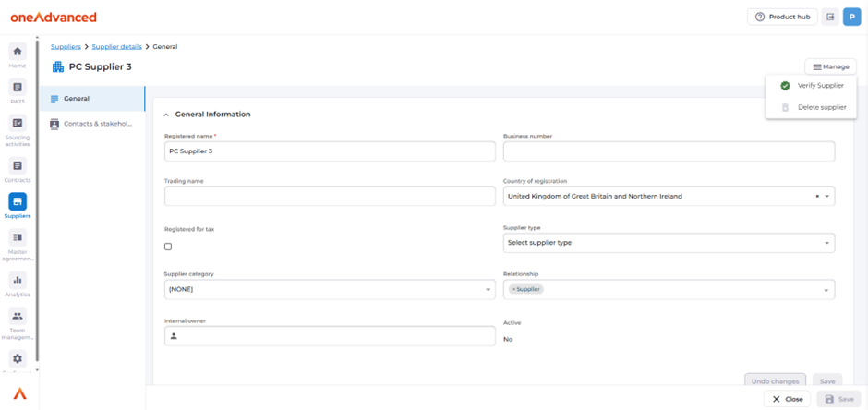The width and height of the screenshot is (868, 410).
Task: Open the Analytics sidebar icon
Action: point(18,281)
